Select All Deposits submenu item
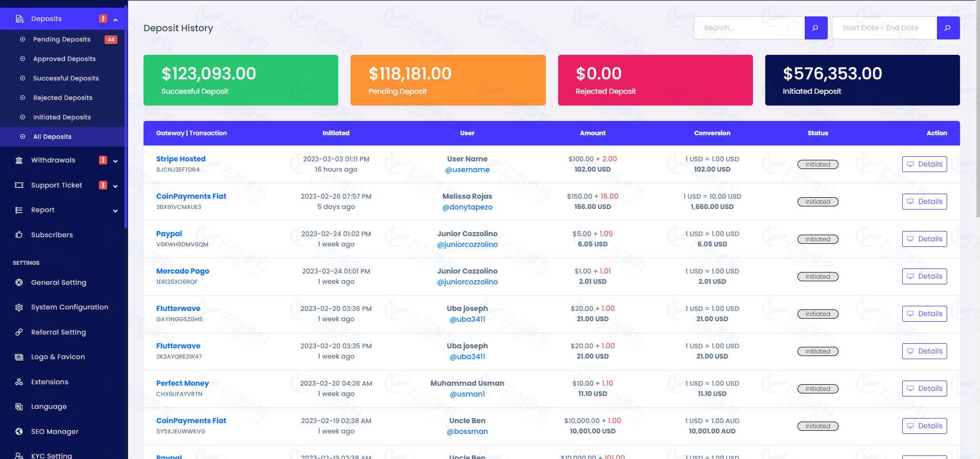This screenshot has width=980, height=459. click(62, 137)
